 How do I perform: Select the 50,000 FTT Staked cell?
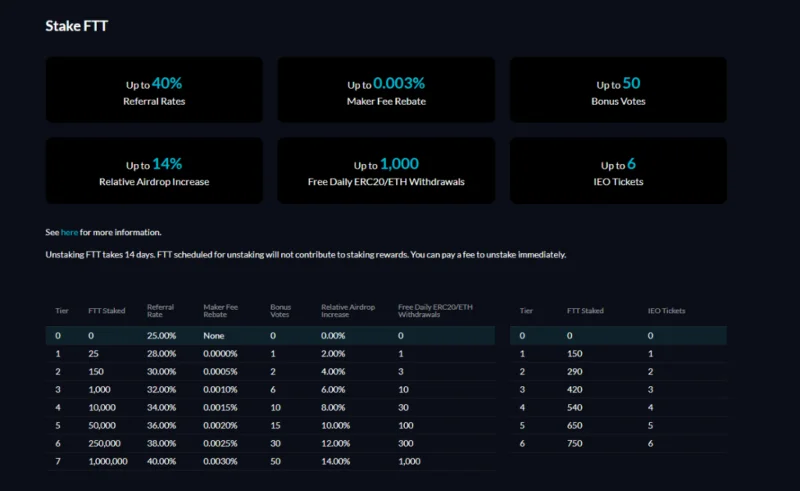coord(102,425)
